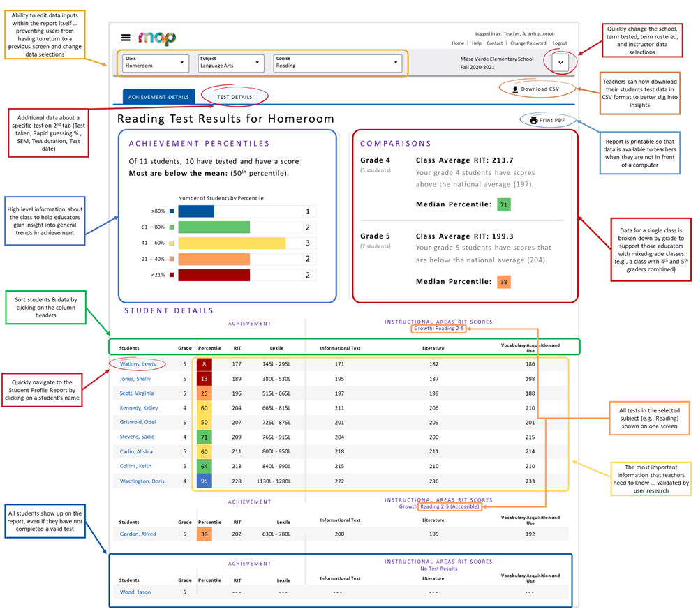Click the MAP logo
This screenshot has width=698, height=616.
point(156,38)
